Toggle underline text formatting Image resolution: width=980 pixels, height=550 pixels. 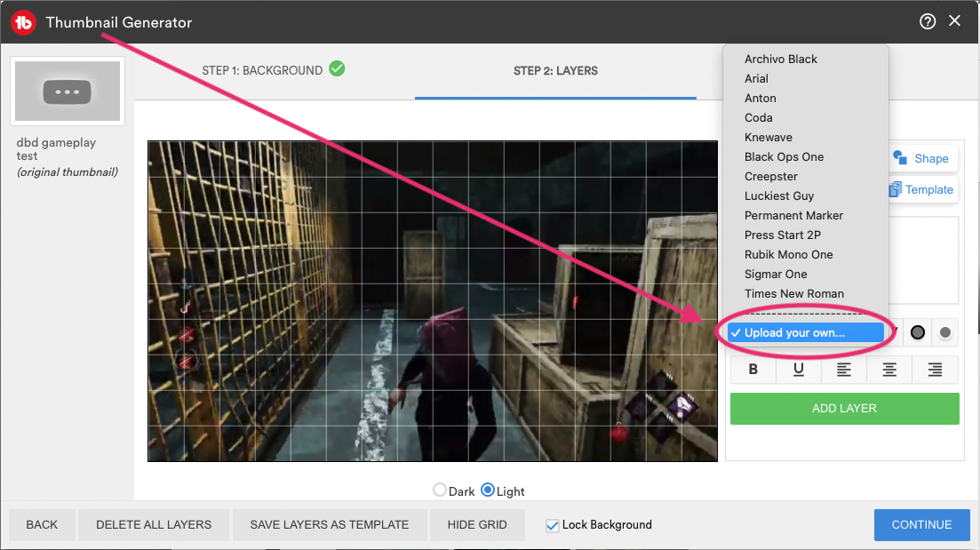coord(798,370)
